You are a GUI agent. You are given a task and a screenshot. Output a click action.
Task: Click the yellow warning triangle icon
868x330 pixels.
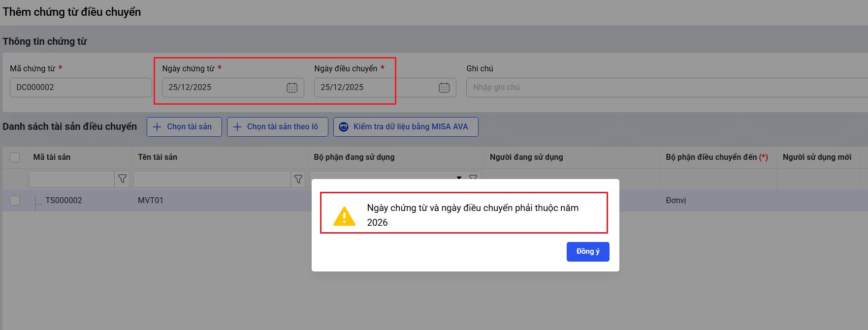point(344,216)
